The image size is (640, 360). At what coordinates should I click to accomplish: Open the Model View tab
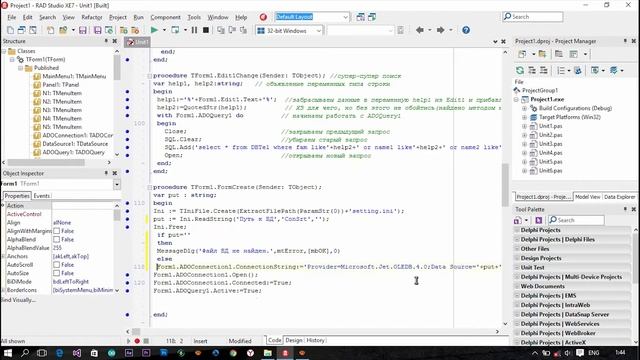(588, 197)
